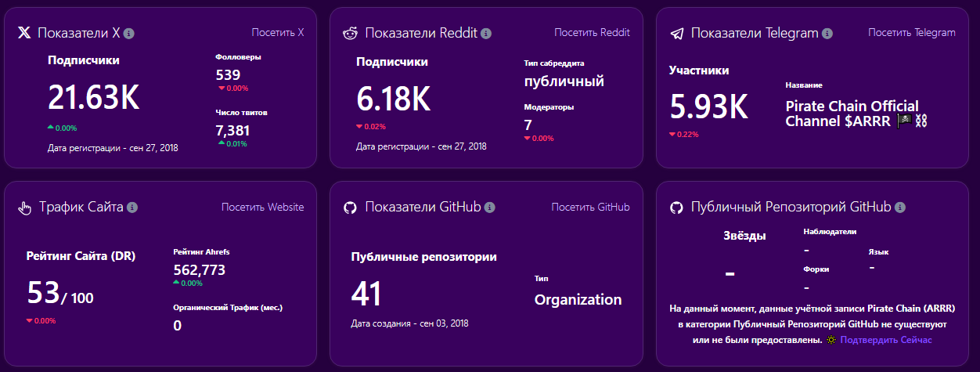Click the pointer hand icon of Трафик Сайта
The image size is (980, 372).
click(24, 208)
